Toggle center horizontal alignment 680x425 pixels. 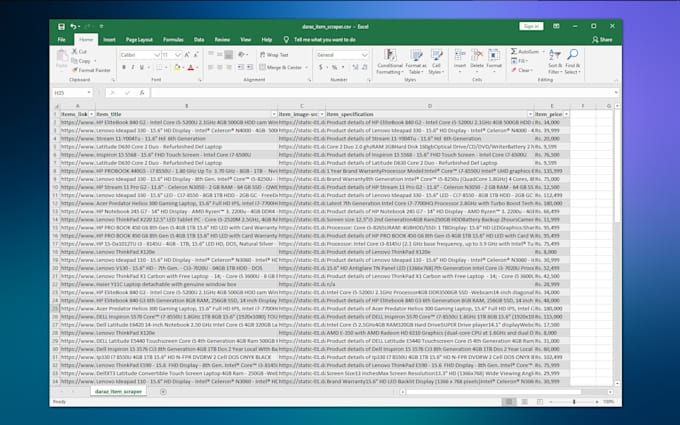coord(220,67)
